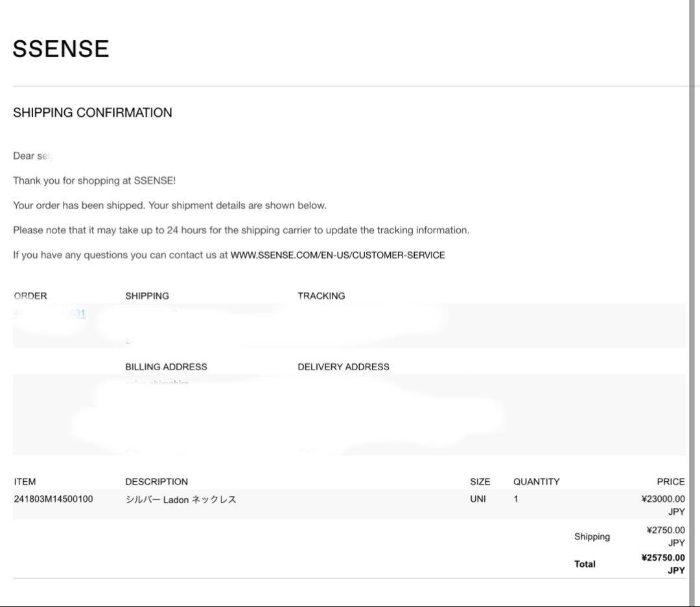Click the SHIPPING CONFIRMATION heading

[x=93, y=112]
